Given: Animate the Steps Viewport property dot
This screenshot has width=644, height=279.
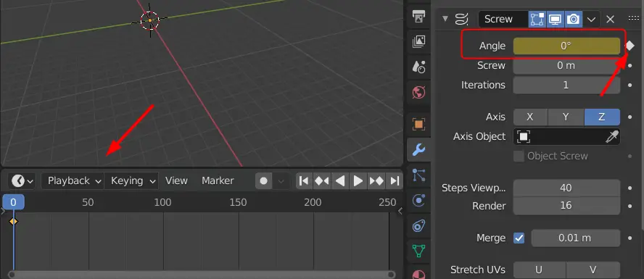Looking at the screenshot, I should pos(630,188).
